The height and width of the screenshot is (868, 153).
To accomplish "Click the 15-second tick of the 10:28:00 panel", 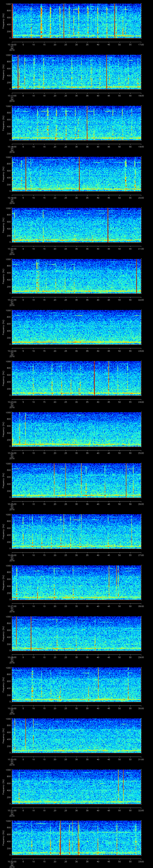I will (44, 657).
